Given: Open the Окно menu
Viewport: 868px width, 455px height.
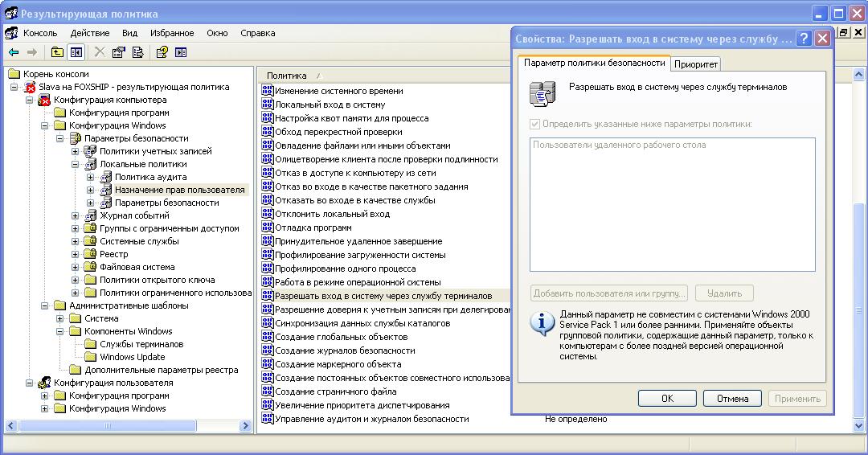Looking at the screenshot, I should coord(218,33).
